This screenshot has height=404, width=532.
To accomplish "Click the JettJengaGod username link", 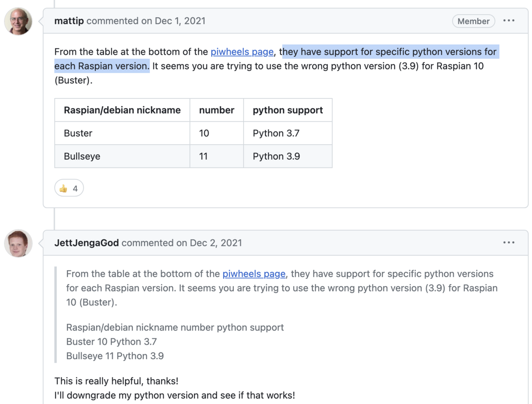I will [87, 243].
